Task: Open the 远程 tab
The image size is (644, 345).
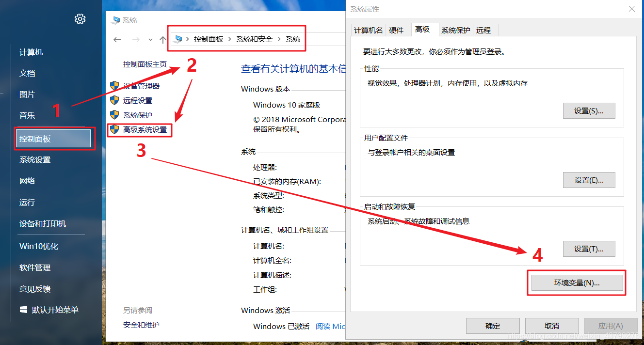Action: 483,30
